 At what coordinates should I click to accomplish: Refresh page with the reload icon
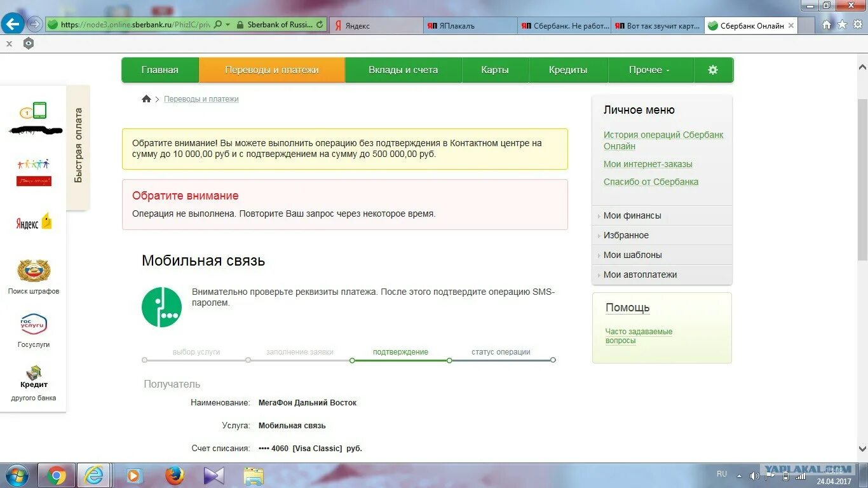320,25
